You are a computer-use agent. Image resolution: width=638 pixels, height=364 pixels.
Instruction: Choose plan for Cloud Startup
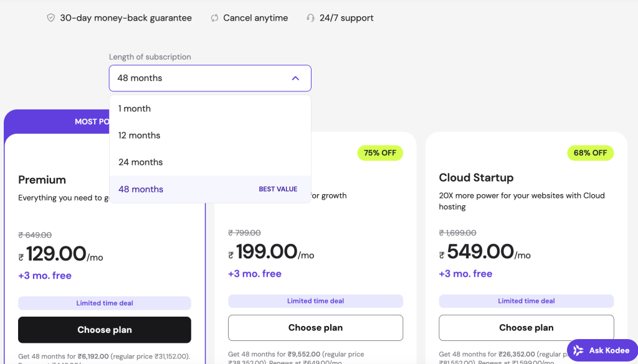click(526, 327)
